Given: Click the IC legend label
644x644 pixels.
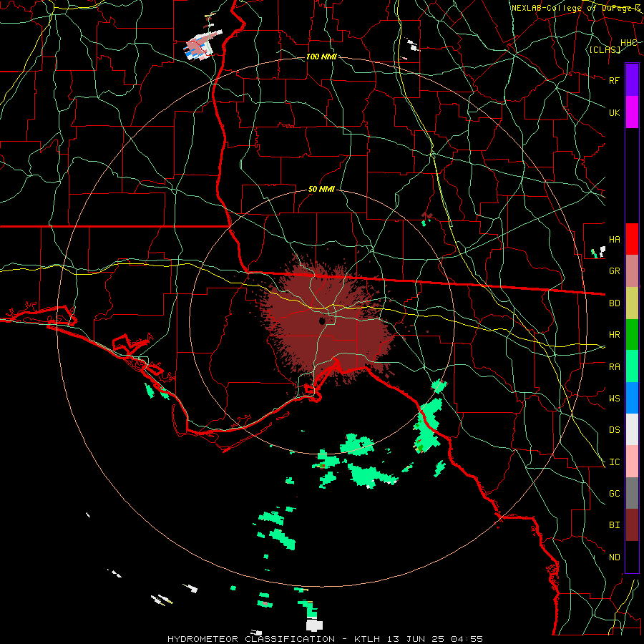Looking at the screenshot, I should [614, 462].
